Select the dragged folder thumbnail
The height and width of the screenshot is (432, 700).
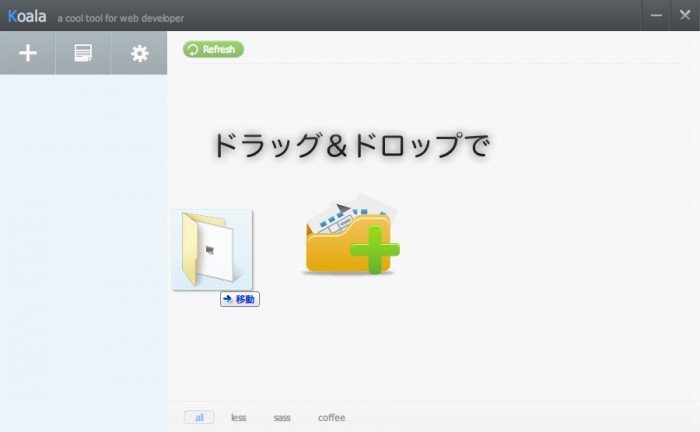(x=211, y=250)
